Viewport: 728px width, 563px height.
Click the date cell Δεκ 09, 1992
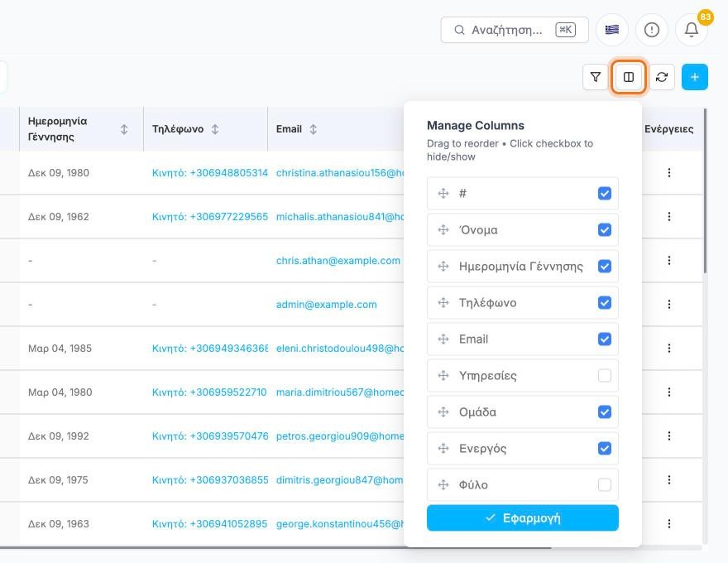point(59,435)
